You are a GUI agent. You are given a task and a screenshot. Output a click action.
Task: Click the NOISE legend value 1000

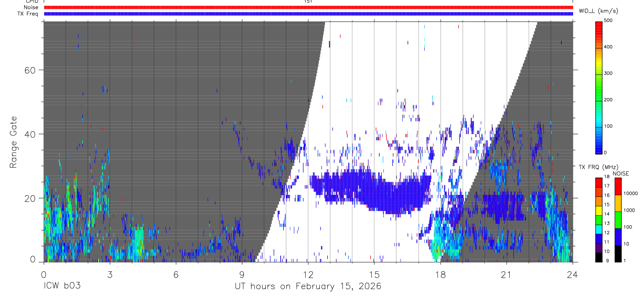click(629, 210)
